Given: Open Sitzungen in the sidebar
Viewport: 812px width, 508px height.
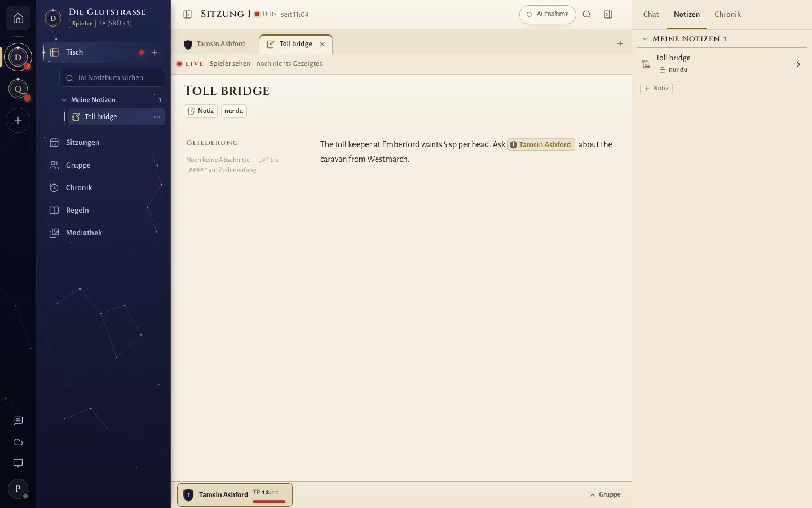Looking at the screenshot, I should [104, 143].
